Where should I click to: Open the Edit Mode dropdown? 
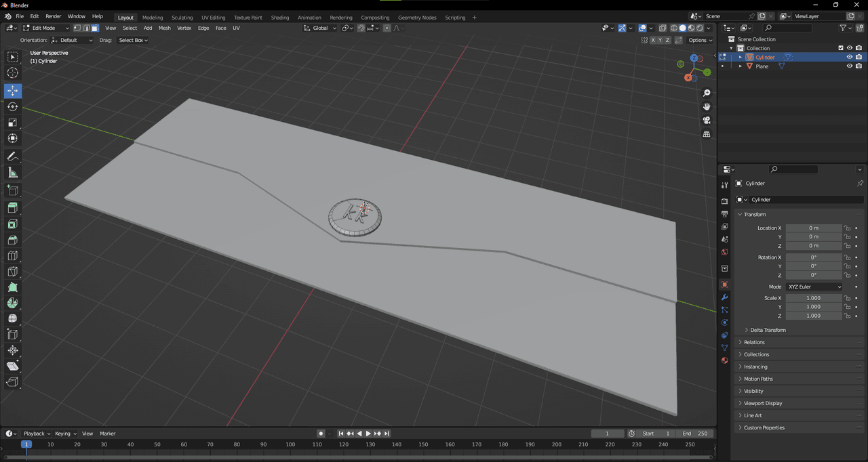[x=46, y=28]
